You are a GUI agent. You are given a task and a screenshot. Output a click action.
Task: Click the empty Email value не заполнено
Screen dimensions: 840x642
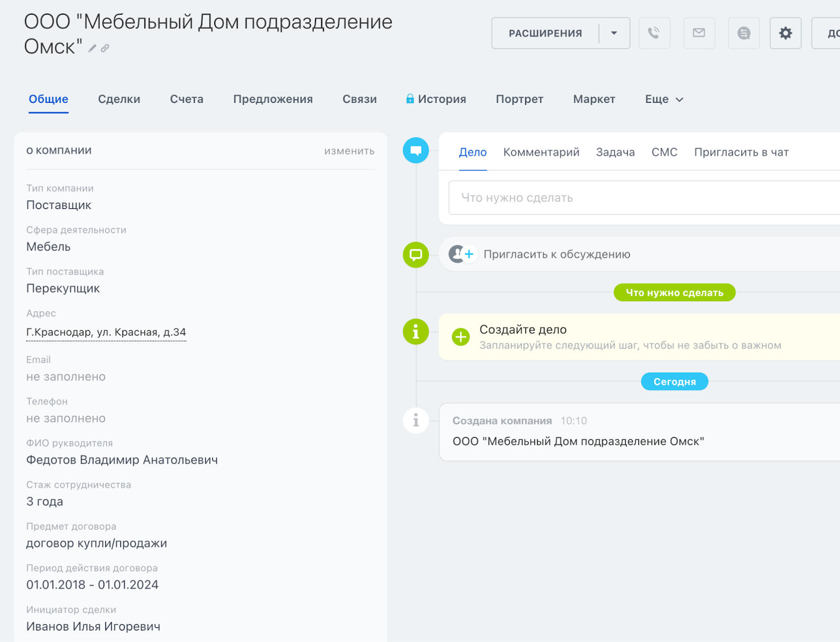pyautogui.click(x=66, y=377)
